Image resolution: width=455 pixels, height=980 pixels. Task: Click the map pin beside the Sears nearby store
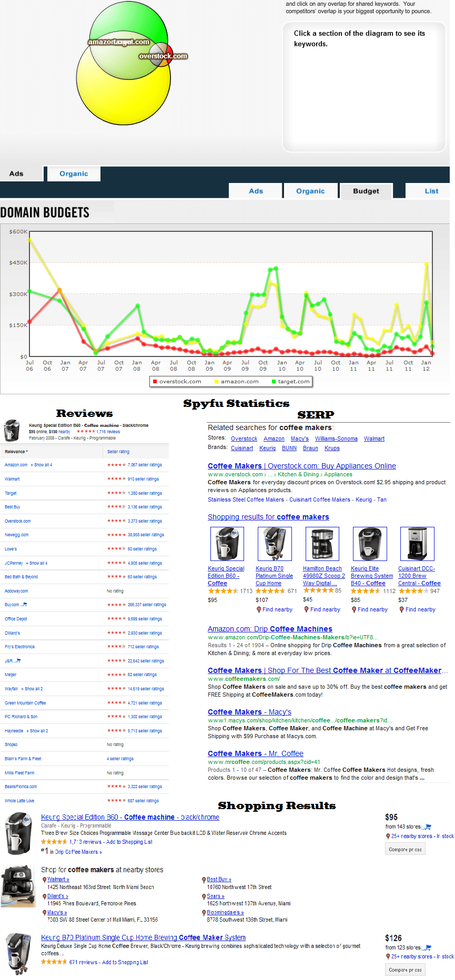click(204, 896)
